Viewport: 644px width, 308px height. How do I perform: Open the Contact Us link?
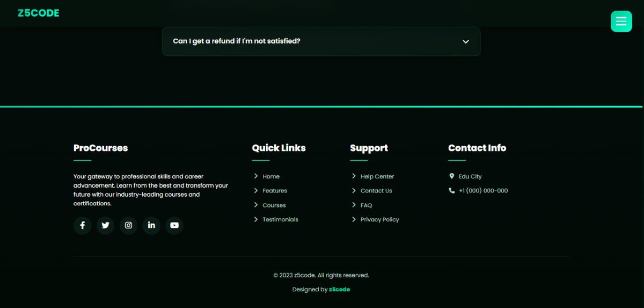pyautogui.click(x=376, y=191)
